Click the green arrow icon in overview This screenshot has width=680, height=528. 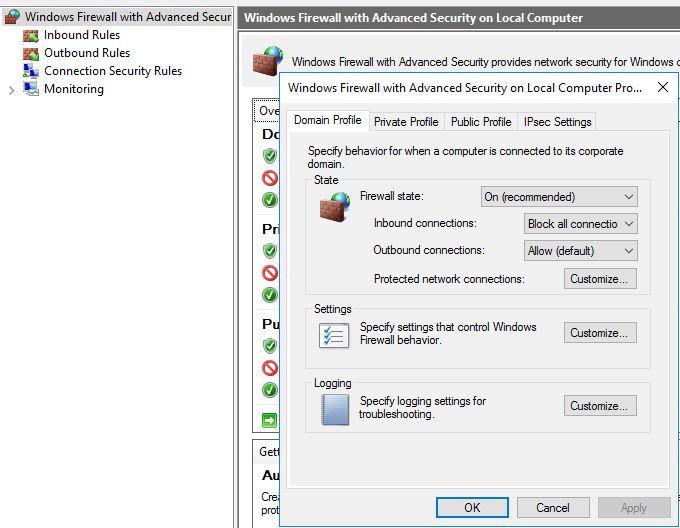[x=269, y=420]
